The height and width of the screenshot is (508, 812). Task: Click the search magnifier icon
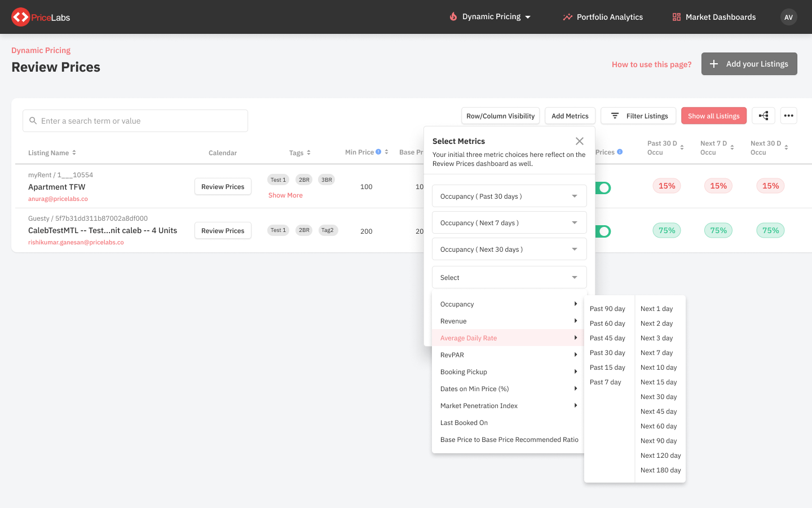coord(33,121)
